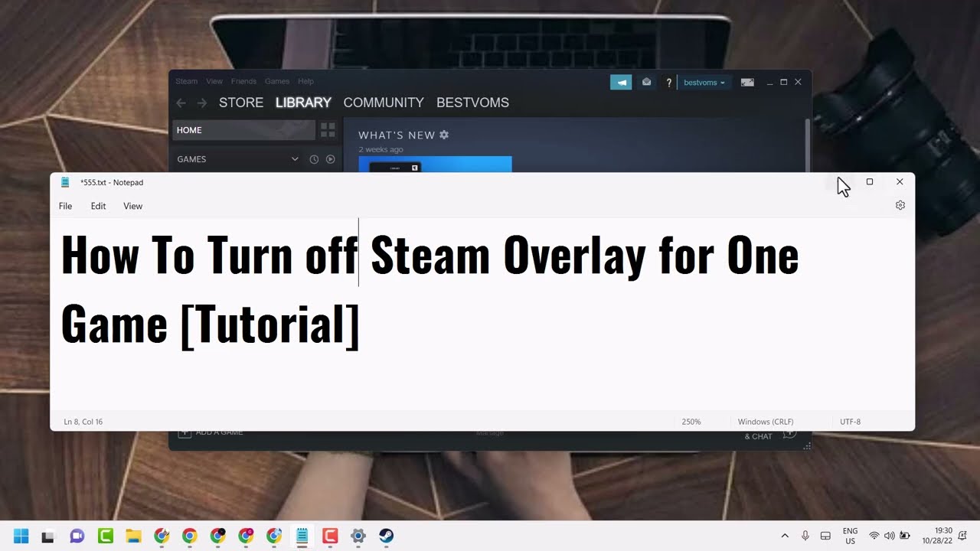Close the Steam window
Screen dimensions: 980x551
tap(798, 82)
